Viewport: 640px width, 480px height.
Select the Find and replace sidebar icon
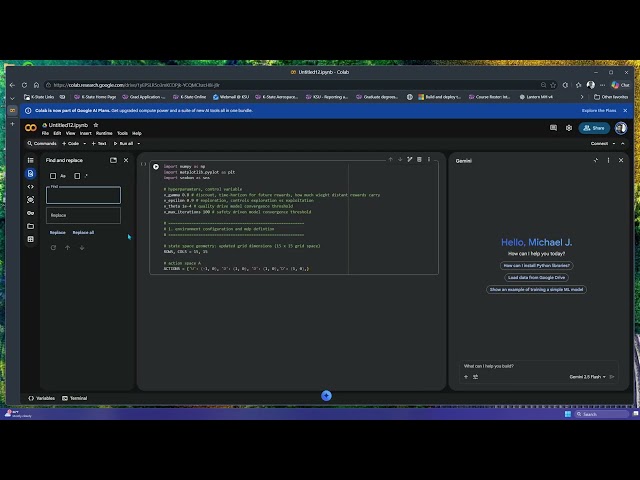tap(31, 173)
